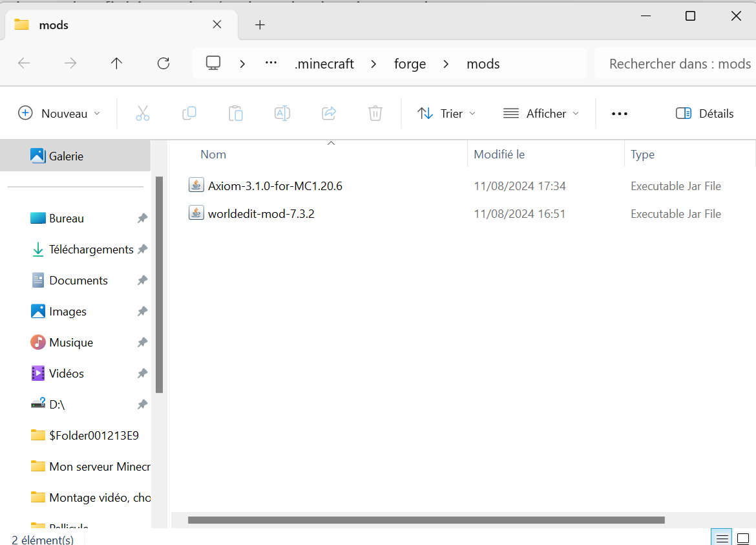This screenshot has width=756, height=545.
Task: Open Documents in the sidebar
Action: 79,280
